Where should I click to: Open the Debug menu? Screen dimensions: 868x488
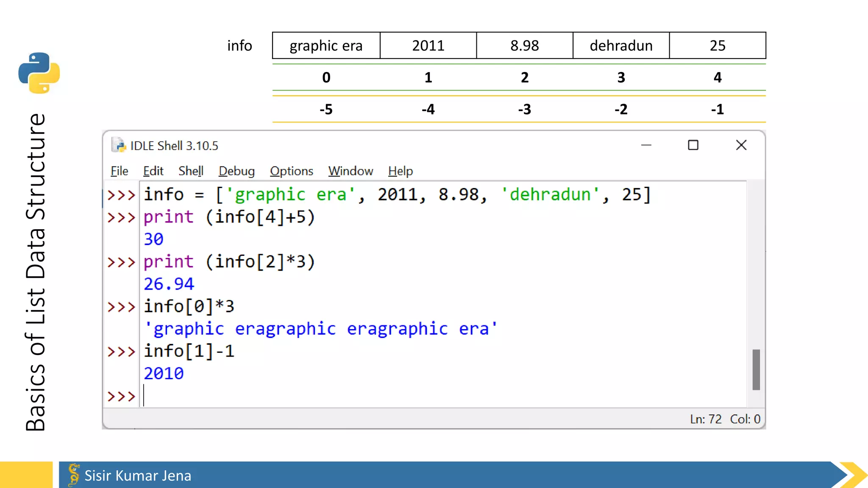236,171
